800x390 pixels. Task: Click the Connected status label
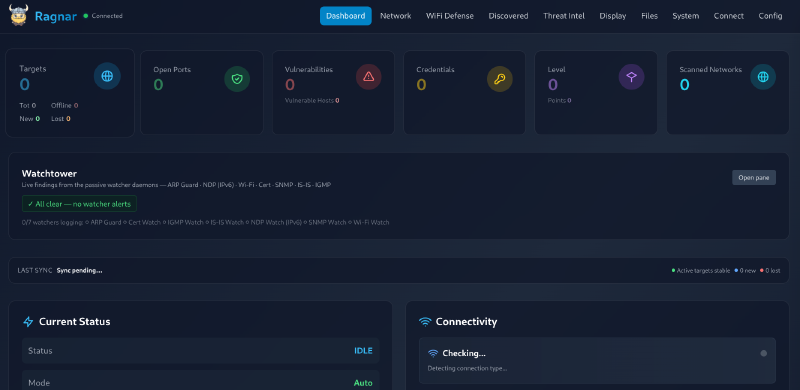click(107, 16)
